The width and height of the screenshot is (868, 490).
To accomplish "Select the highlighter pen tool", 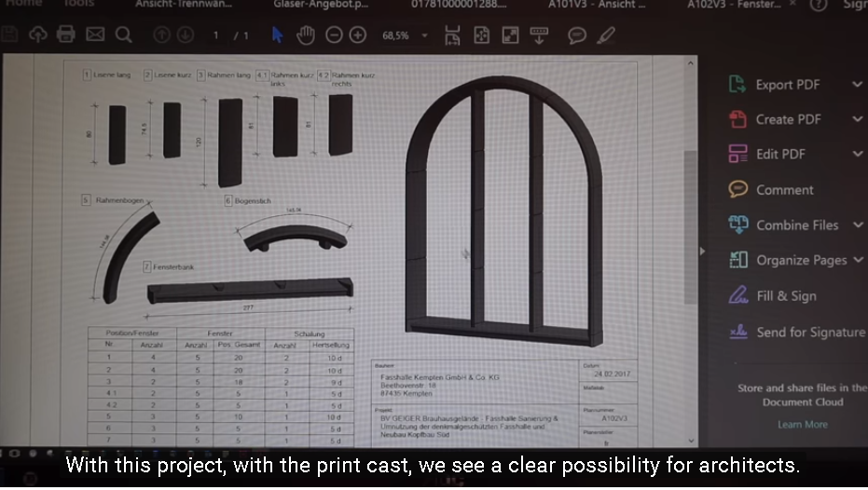I will [x=606, y=36].
